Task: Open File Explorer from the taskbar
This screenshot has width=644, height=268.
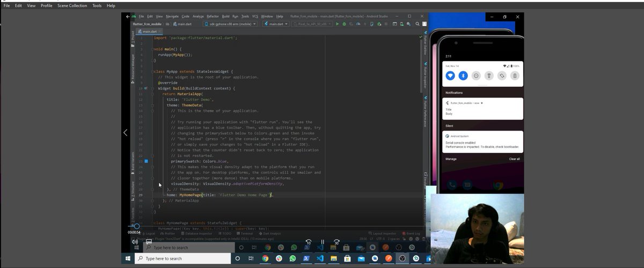Action: click(x=334, y=258)
